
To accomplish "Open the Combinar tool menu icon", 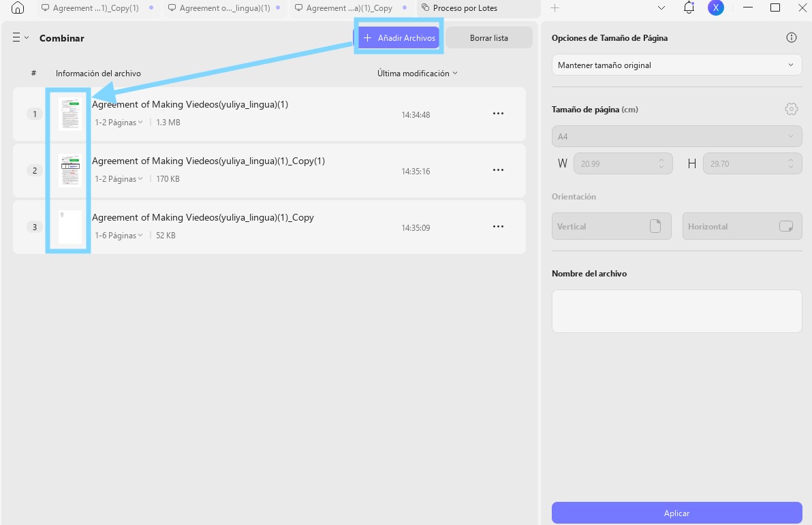I will tap(20, 38).
